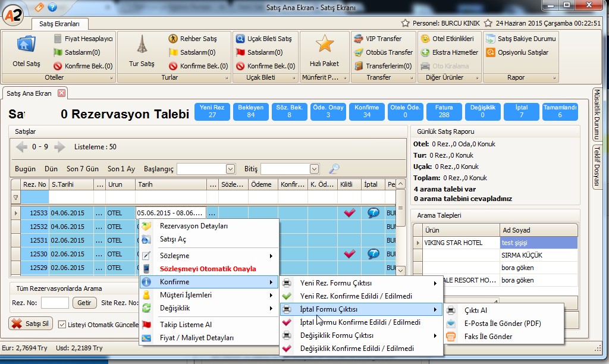The image size is (609, 364).
Task: Open Satış Bakiye Durumu report
Action: (x=521, y=39)
